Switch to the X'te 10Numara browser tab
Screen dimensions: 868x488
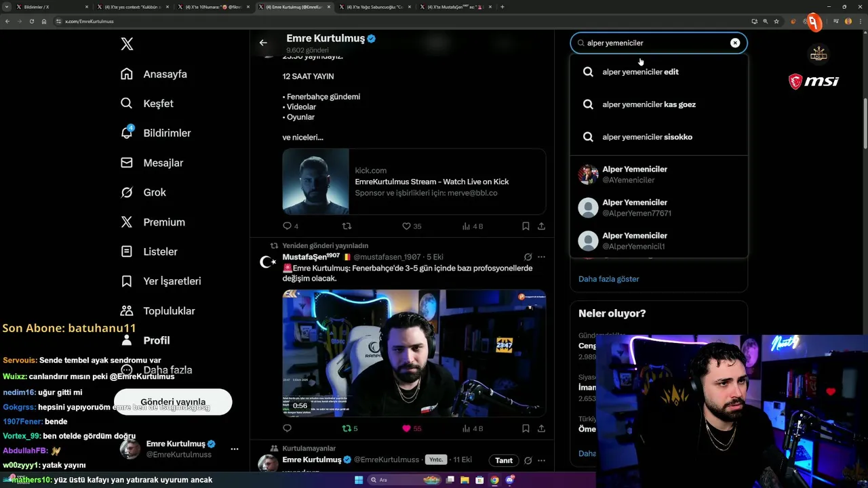(x=214, y=7)
